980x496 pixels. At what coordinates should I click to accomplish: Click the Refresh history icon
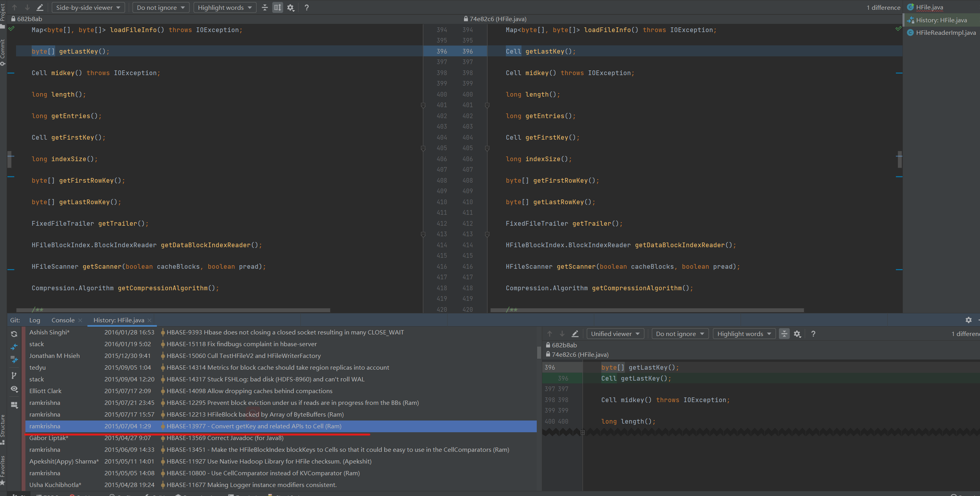(14, 334)
